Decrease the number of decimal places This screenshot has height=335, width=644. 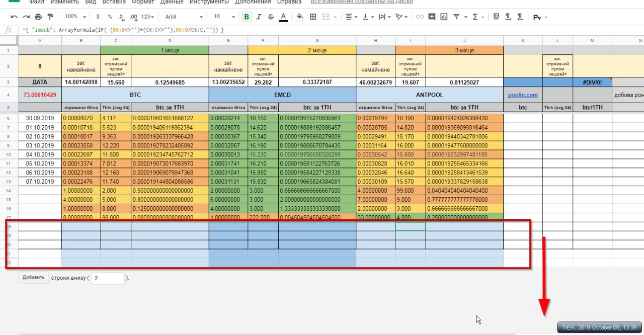coord(121,17)
